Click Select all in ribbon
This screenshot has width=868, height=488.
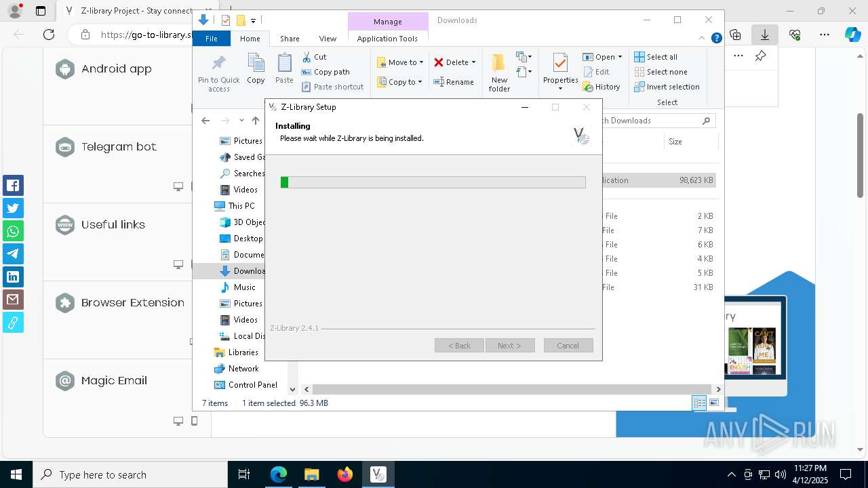656,57
